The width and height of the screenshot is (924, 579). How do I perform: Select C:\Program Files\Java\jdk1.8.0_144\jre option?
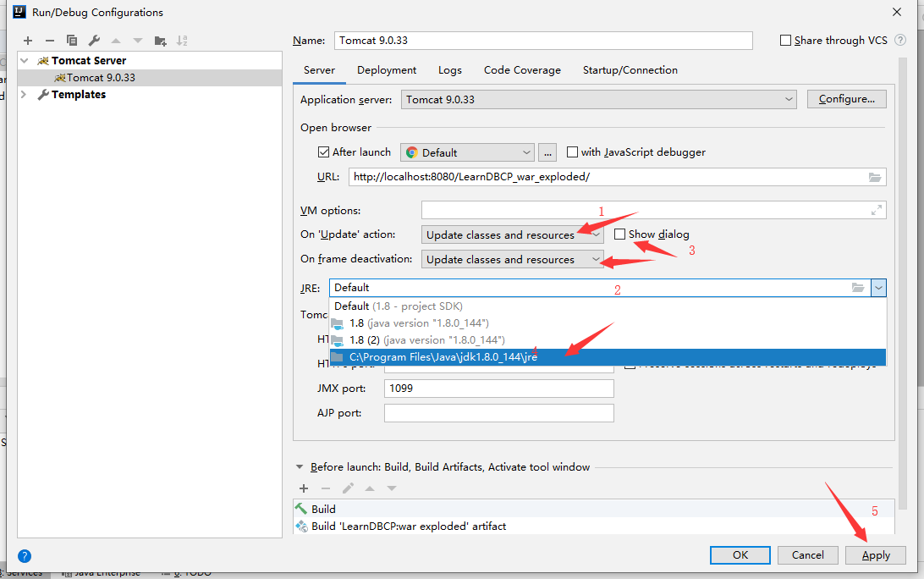(608, 357)
